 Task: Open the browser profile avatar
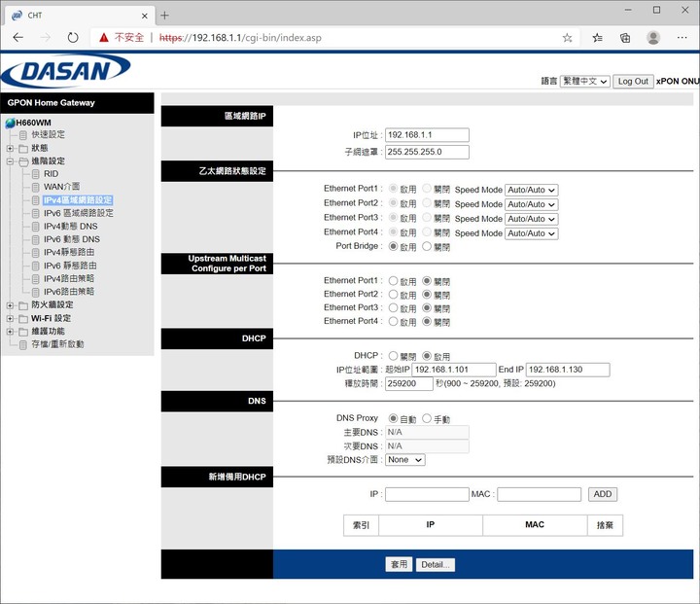[x=653, y=38]
